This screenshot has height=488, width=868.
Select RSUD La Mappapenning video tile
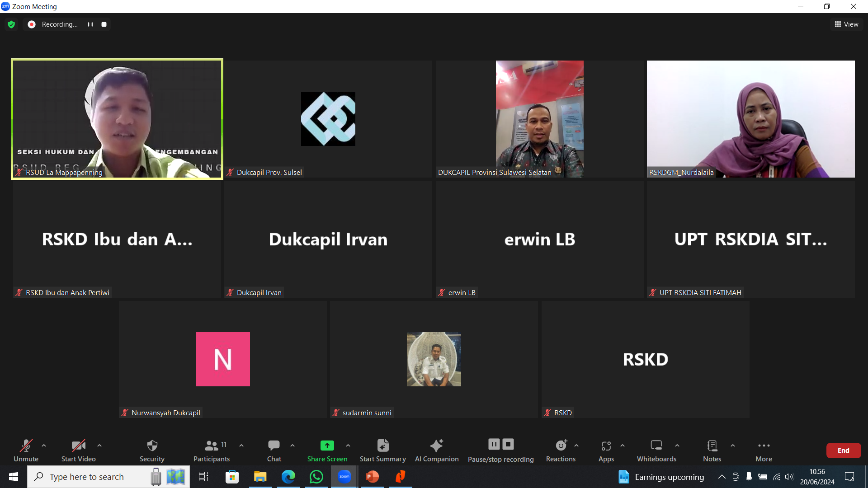click(117, 119)
